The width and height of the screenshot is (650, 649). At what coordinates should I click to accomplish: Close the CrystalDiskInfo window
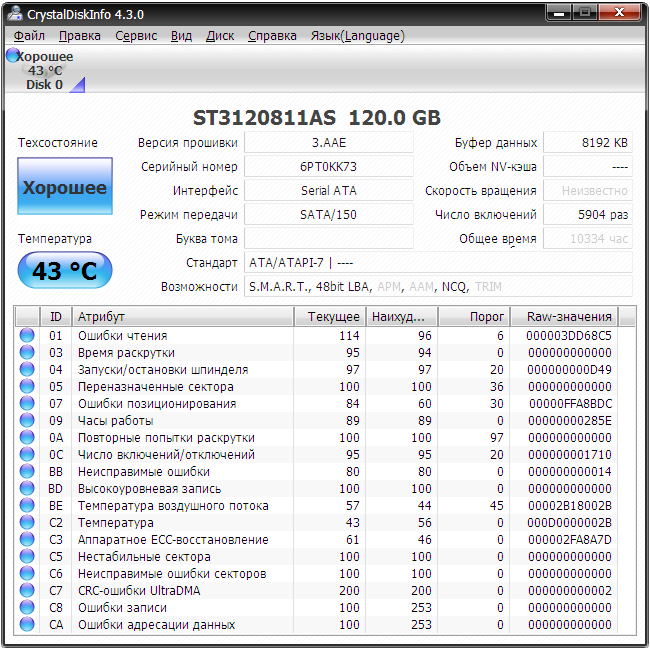click(x=619, y=13)
